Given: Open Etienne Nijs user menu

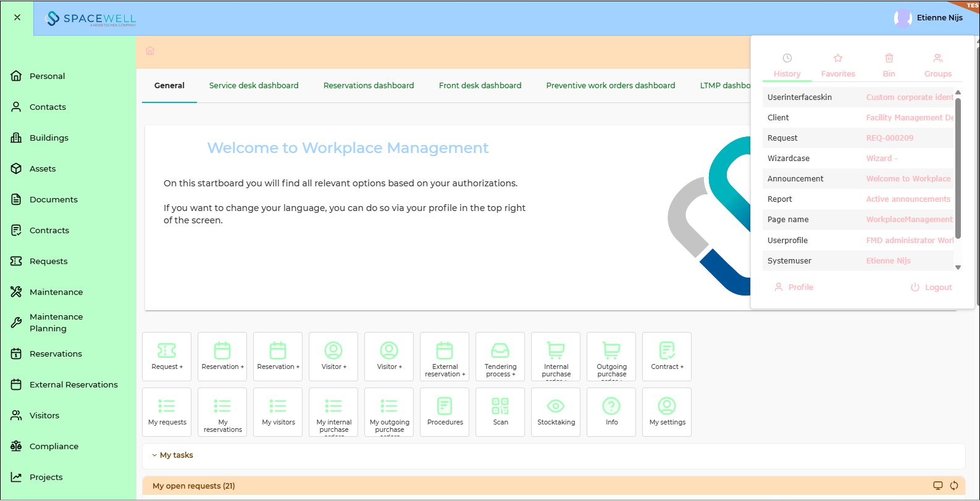Looking at the screenshot, I should coord(928,18).
